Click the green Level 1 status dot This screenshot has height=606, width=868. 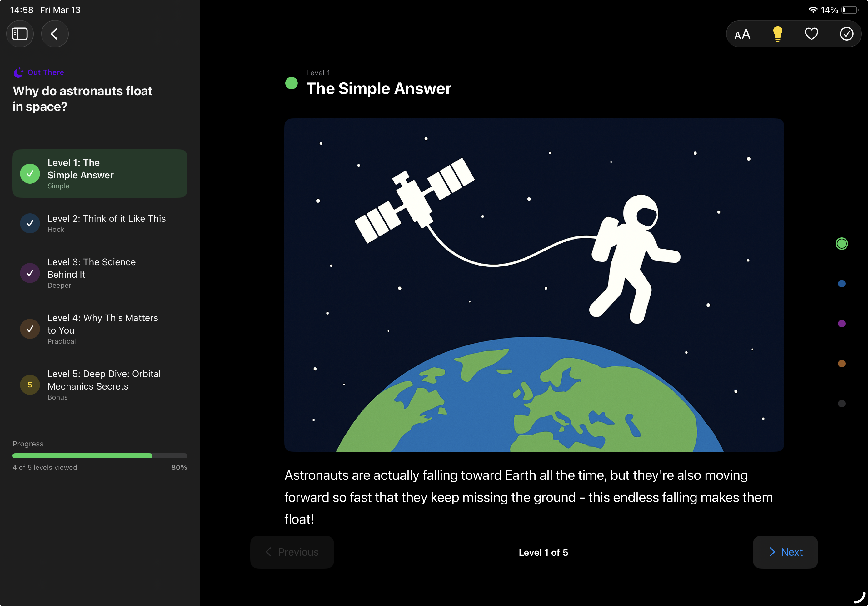point(292,83)
